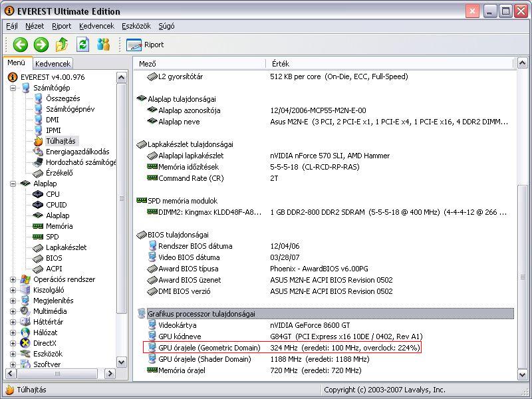Click the Érték column header
Viewport: 532px width, 399px height.
[x=390, y=64]
